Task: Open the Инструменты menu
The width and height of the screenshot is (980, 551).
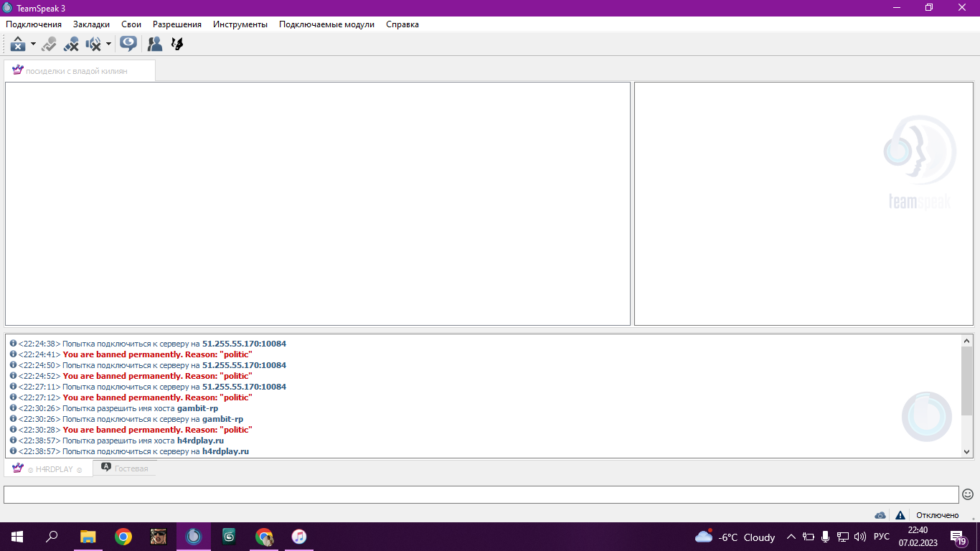Action: 240,24
